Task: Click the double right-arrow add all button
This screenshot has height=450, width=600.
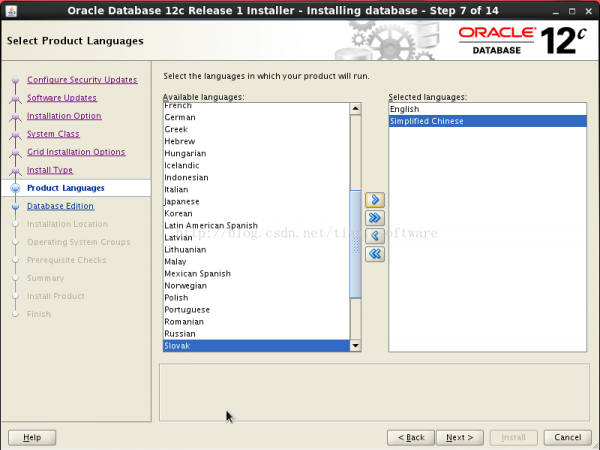Action: [x=375, y=218]
